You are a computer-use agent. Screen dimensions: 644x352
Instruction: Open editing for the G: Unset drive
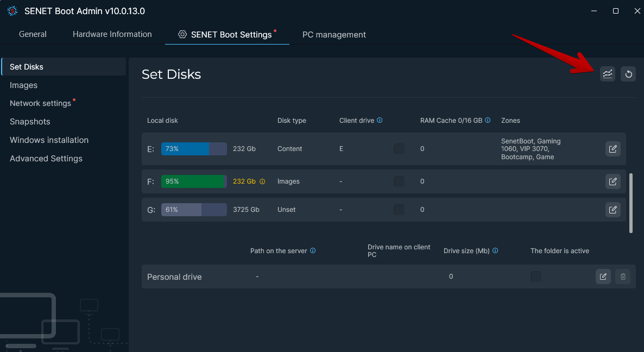613,210
